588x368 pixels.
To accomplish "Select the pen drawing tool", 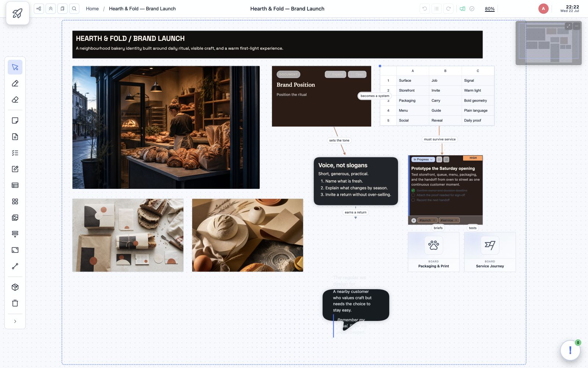I will pos(15,84).
